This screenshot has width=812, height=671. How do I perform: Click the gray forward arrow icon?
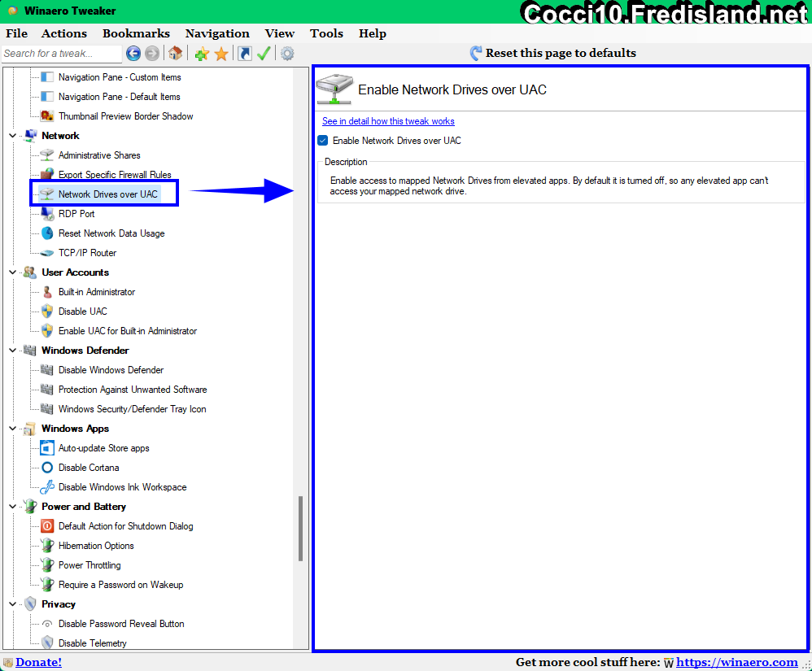(151, 54)
